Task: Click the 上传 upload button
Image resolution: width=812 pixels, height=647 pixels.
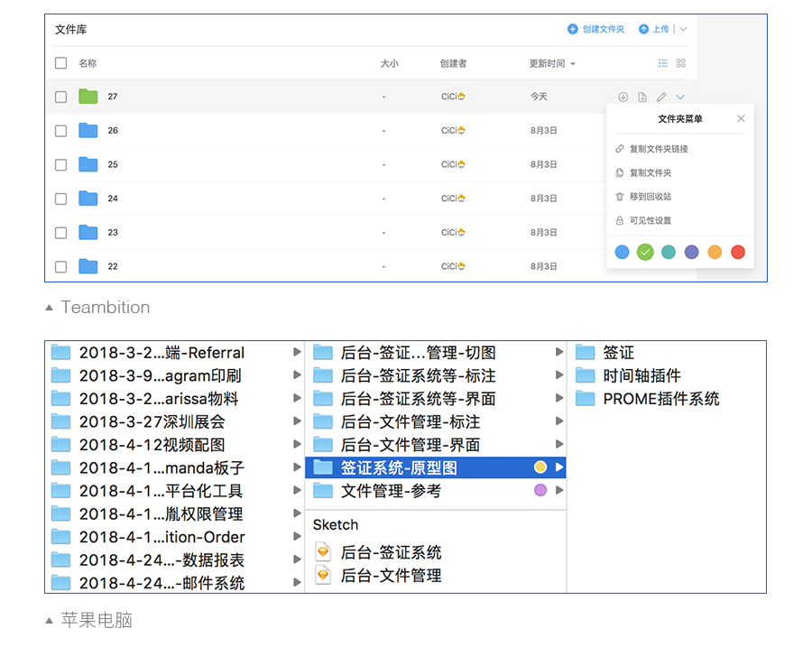Action: pos(653,29)
